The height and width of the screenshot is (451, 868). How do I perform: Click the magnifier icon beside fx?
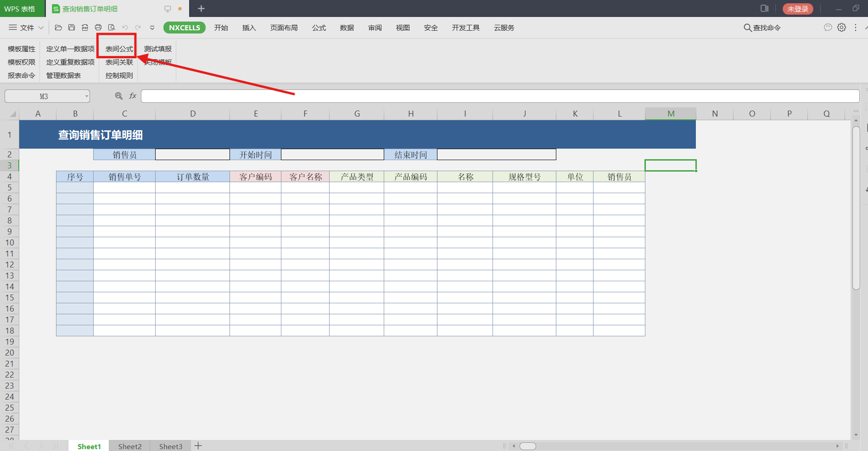point(119,96)
